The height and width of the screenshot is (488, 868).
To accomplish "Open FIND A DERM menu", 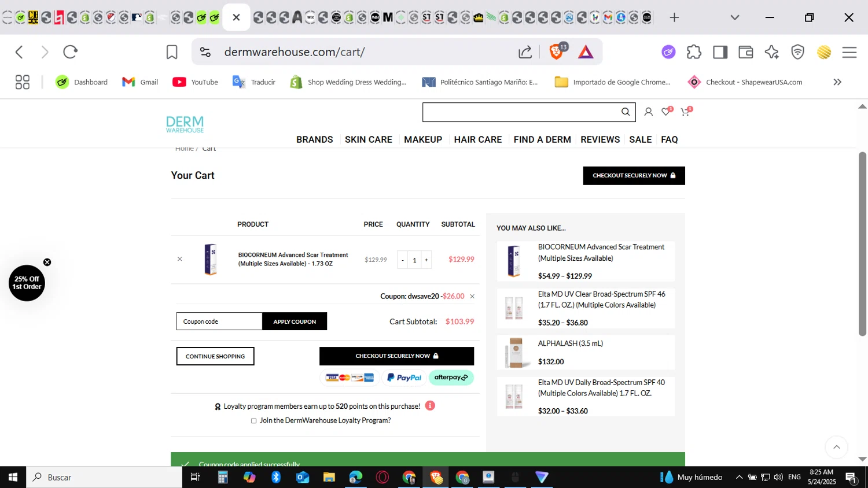I will pos(542,139).
